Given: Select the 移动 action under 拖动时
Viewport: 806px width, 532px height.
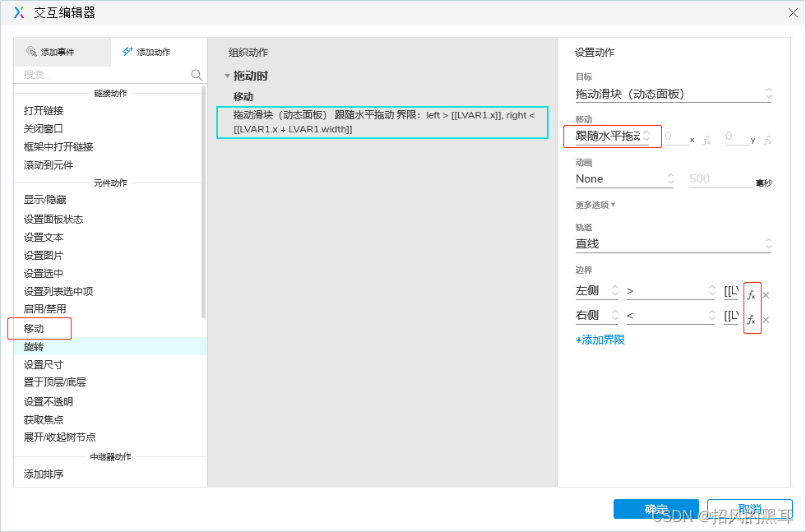Looking at the screenshot, I should point(243,97).
